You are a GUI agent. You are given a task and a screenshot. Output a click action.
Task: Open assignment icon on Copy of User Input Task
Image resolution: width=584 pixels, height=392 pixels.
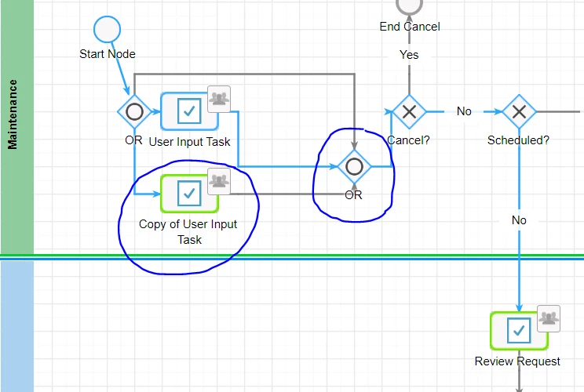(x=219, y=181)
